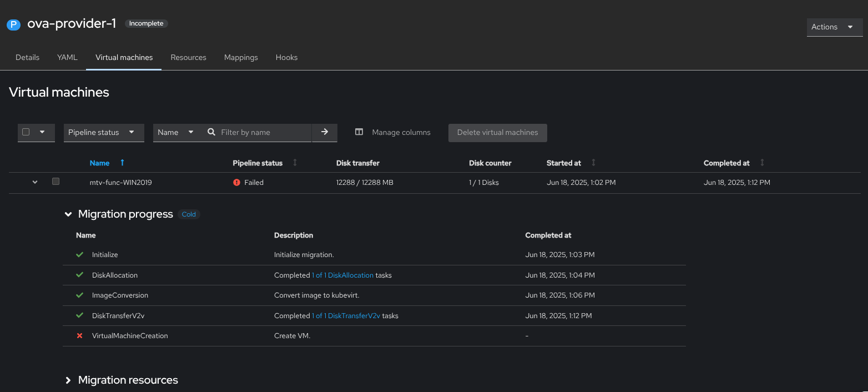The image size is (868, 392).
Task: Click Pipeline status column sort icon
Action: [x=295, y=163]
